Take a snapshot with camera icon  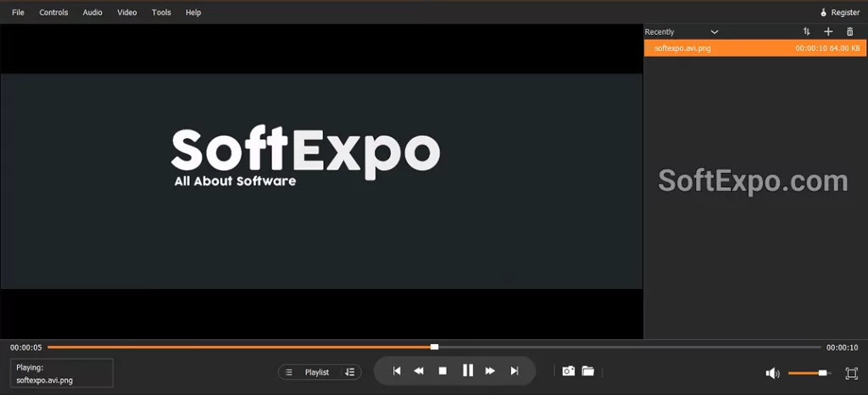pyautogui.click(x=569, y=371)
